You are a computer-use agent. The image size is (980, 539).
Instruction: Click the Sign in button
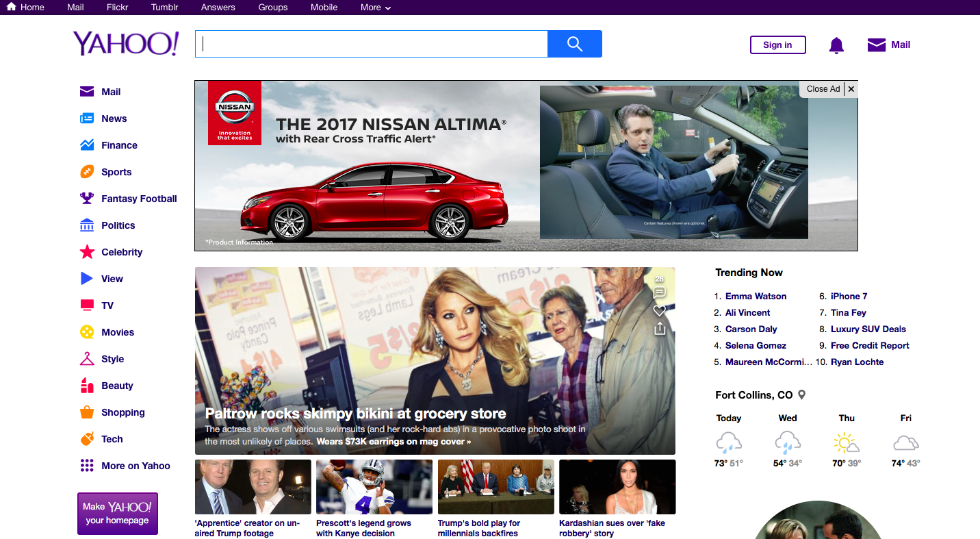(778, 45)
